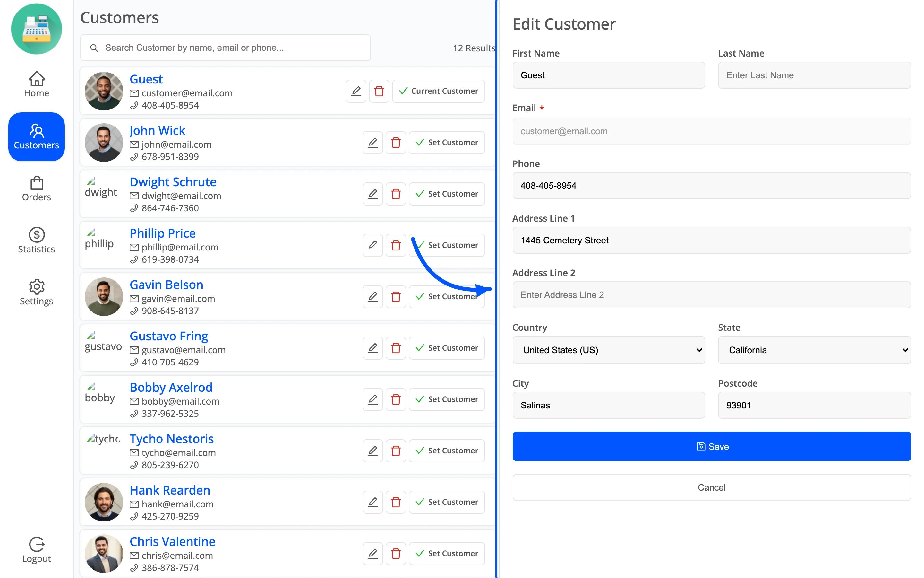Click the Address Line 2 field
The width and height of the screenshot is (924, 578).
[712, 295]
